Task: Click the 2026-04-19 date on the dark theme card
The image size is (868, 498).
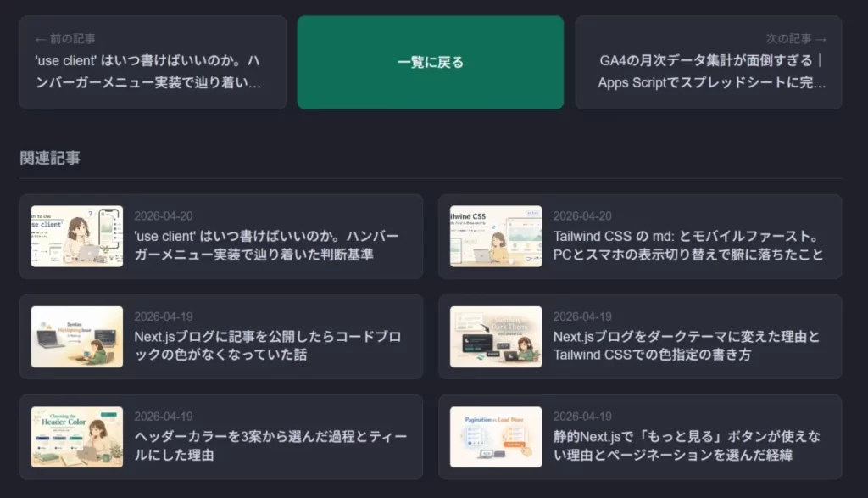Action: (581, 315)
